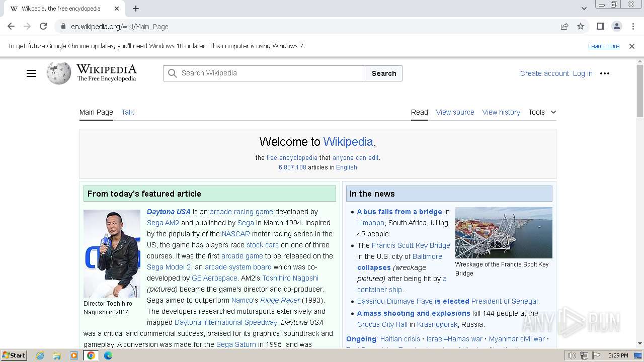
Task: Click the Chrome icon in the taskbar
Action: [x=91, y=355]
